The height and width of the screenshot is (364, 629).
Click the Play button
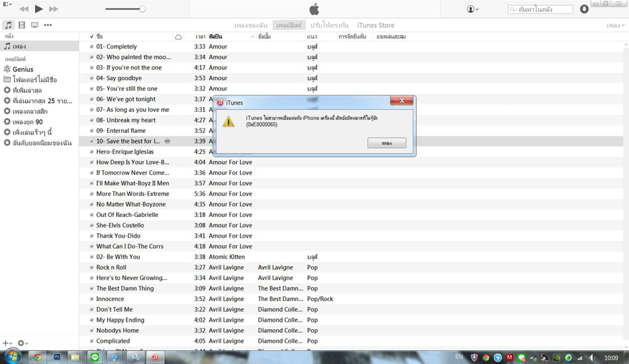38,9
